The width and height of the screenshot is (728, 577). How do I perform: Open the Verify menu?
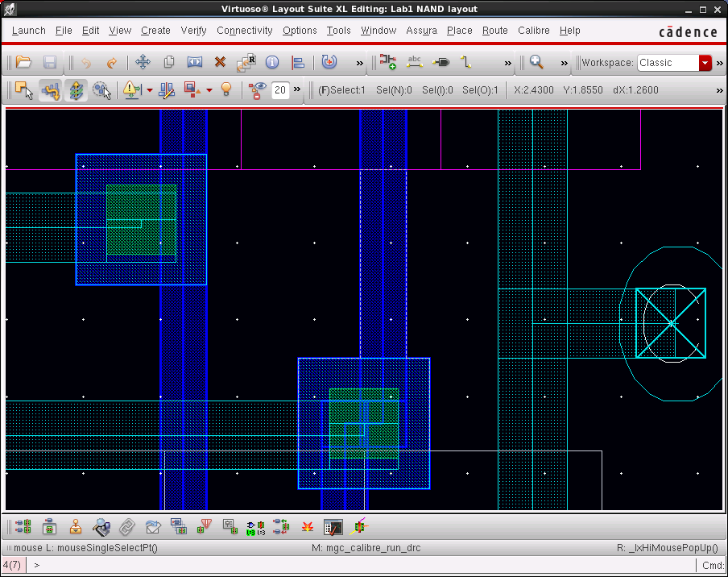tap(193, 31)
